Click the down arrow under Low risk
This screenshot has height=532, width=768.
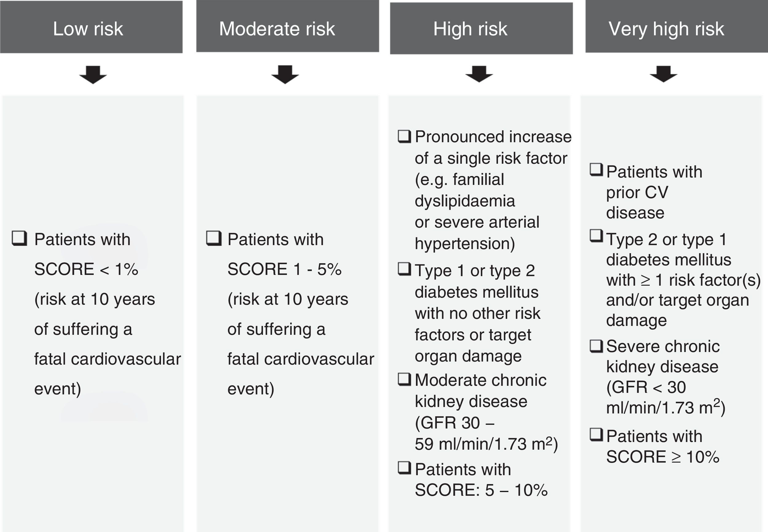coord(93,75)
